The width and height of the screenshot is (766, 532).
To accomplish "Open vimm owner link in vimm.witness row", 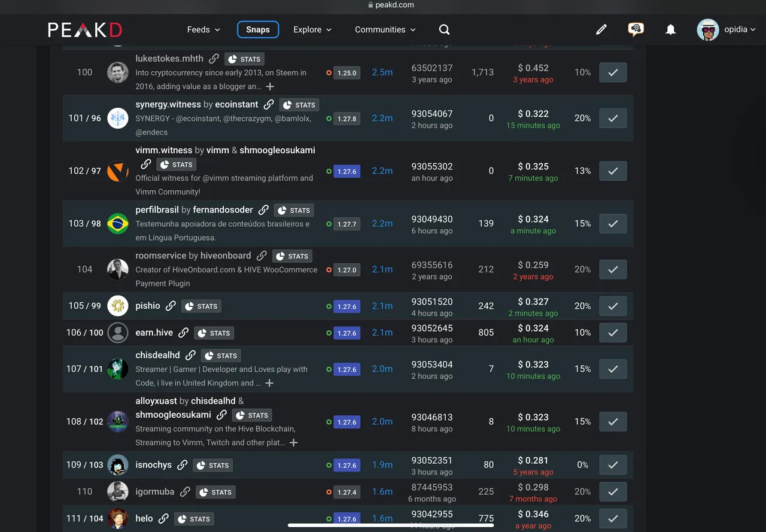I will point(218,150).
